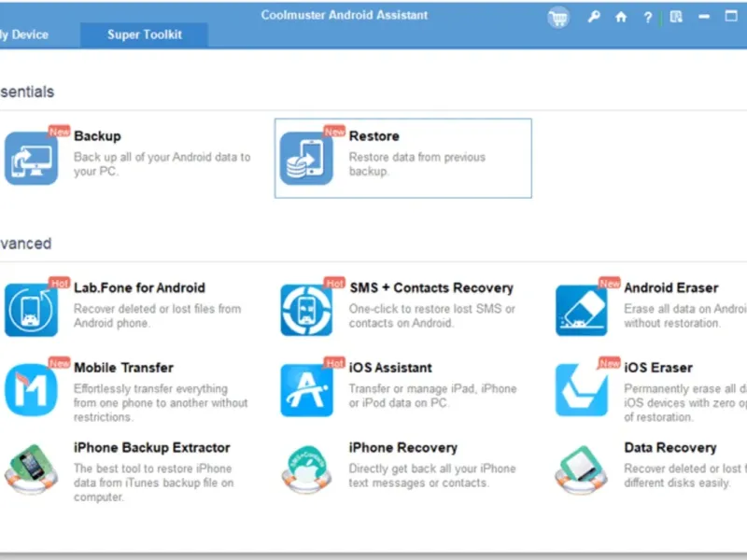This screenshot has height=560, width=747.
Task: Click 'The best tool to restore iPhone' description
Action: pos(153,483)
